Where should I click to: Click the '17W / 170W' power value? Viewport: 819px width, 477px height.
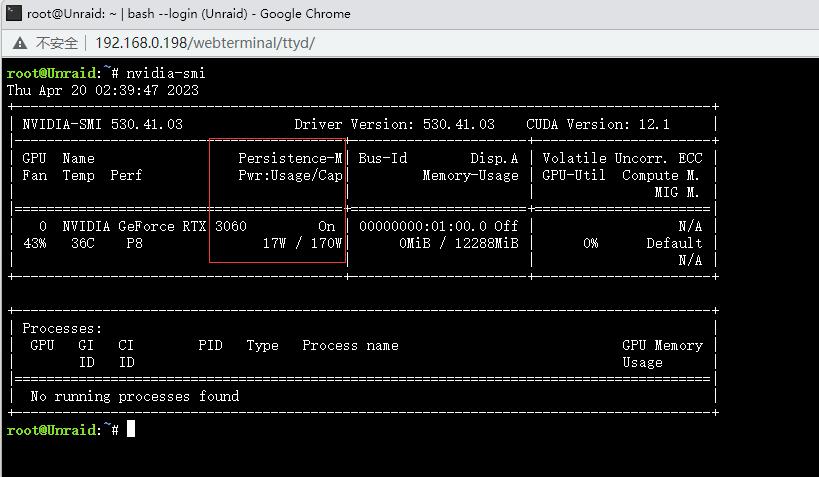tap(302, 243)
